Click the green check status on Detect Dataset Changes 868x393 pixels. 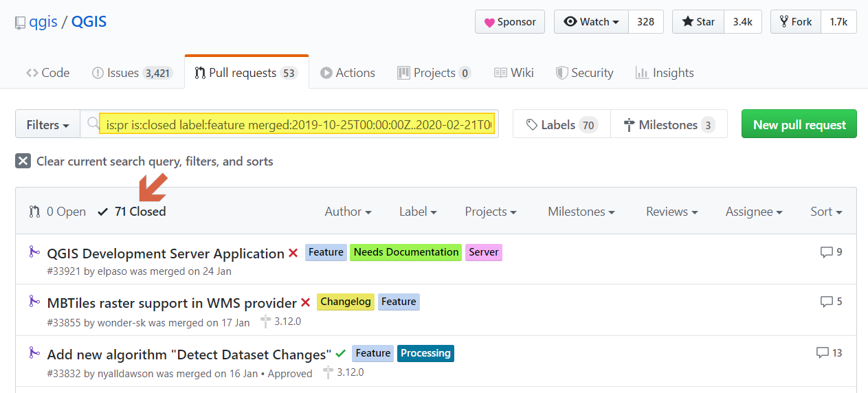[x=340, y=354]
